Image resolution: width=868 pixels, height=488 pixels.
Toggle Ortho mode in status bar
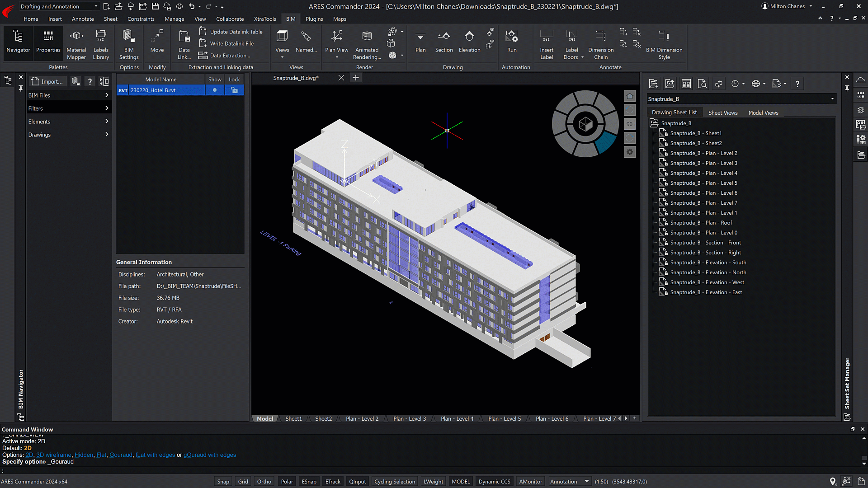tap(264, 481)
